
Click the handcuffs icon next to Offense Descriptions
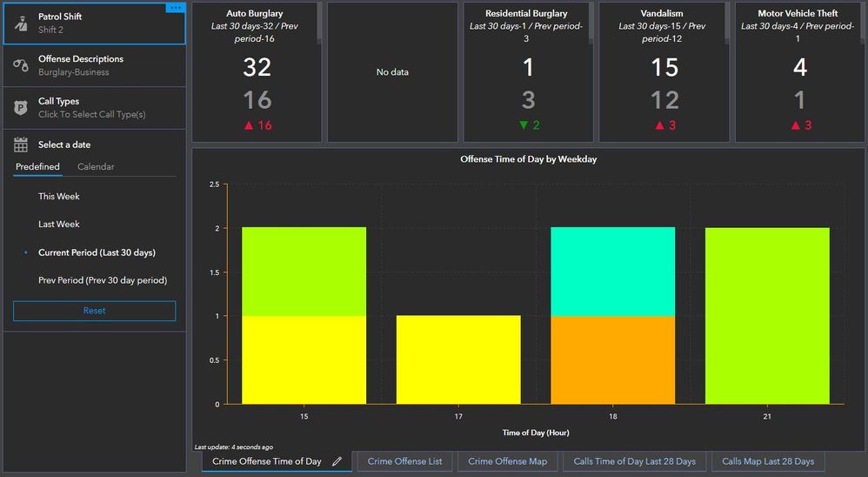(x=21, y=65)
